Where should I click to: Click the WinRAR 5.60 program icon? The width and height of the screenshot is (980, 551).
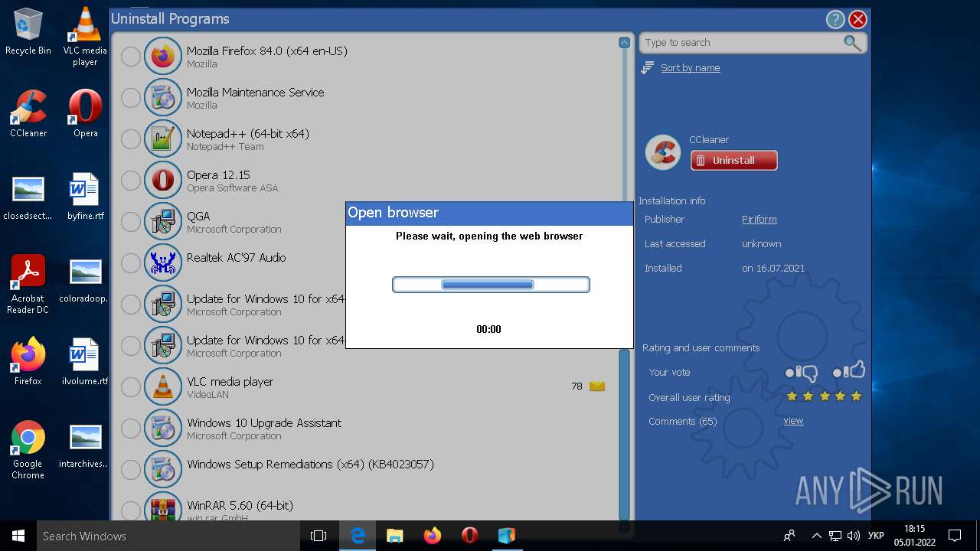pos(162,508)
